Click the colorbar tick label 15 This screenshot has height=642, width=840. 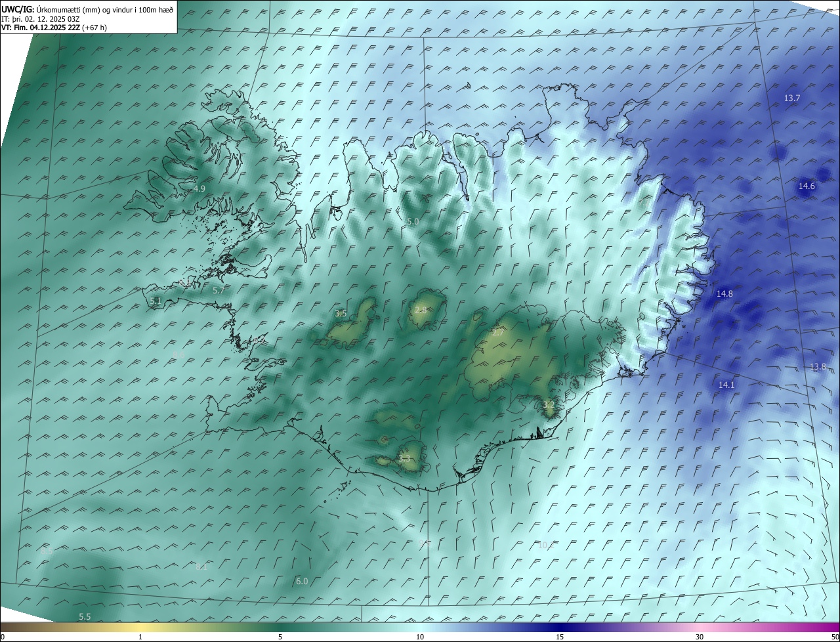point(560,637)
